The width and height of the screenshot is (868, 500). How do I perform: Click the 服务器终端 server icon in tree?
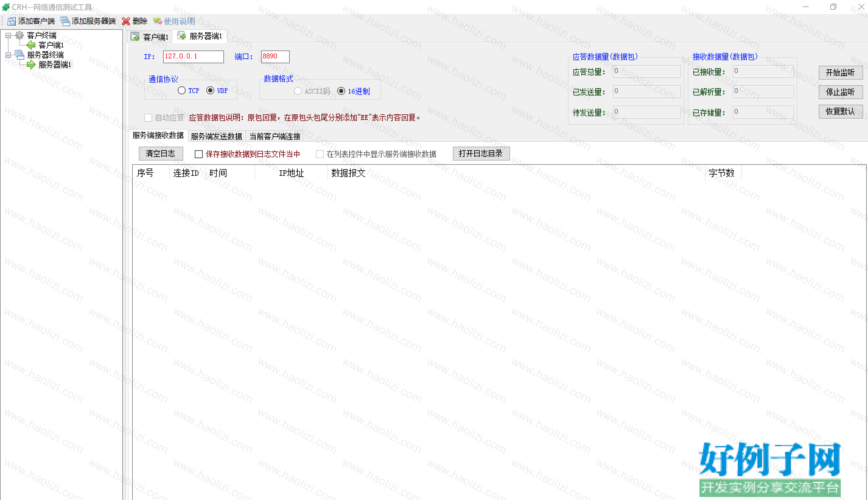[x=20, y=55]
